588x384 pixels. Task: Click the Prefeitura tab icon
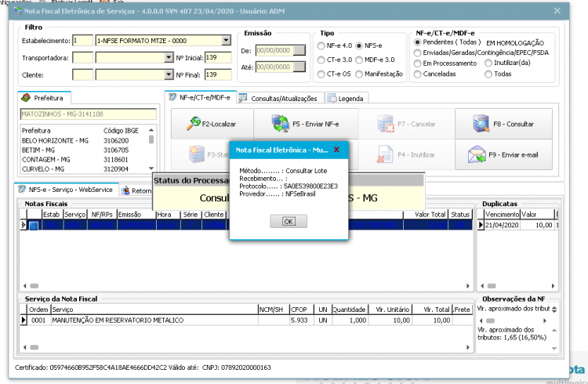(x=26, y=97)
